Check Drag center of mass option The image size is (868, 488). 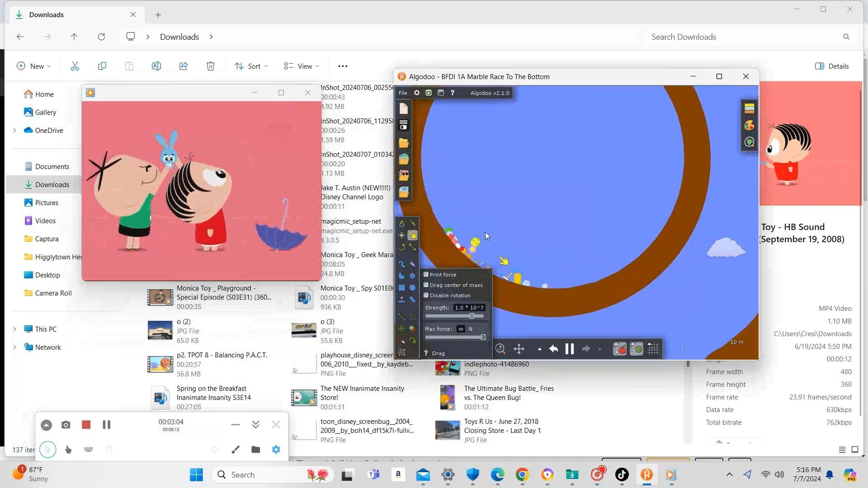click(426, 285)
